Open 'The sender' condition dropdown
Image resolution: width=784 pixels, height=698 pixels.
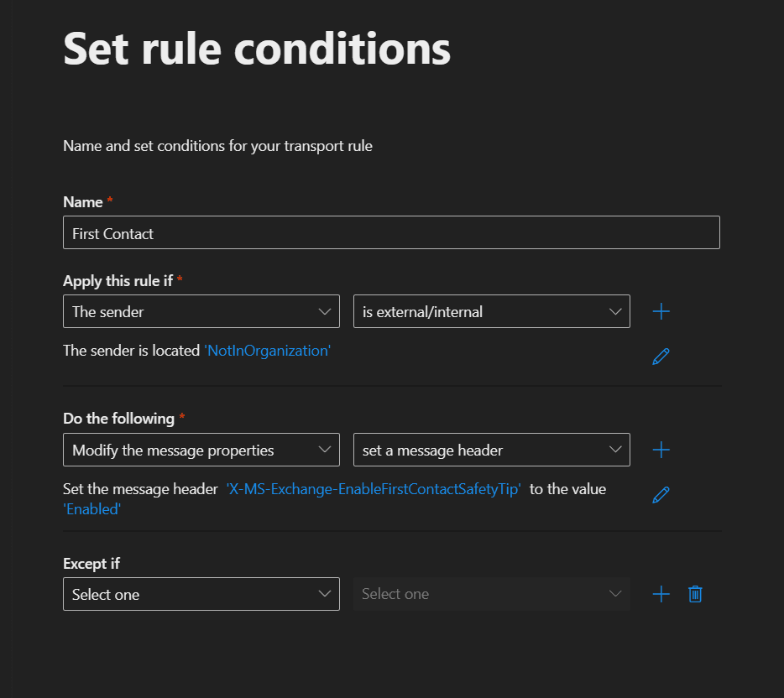201,311
